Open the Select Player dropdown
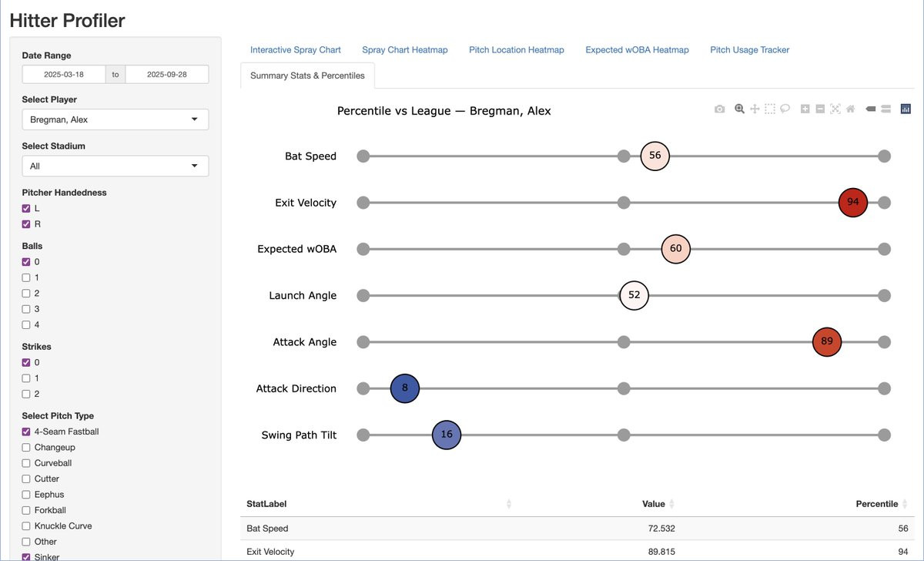This screenshot has width=924, height=561. [115, 119]
